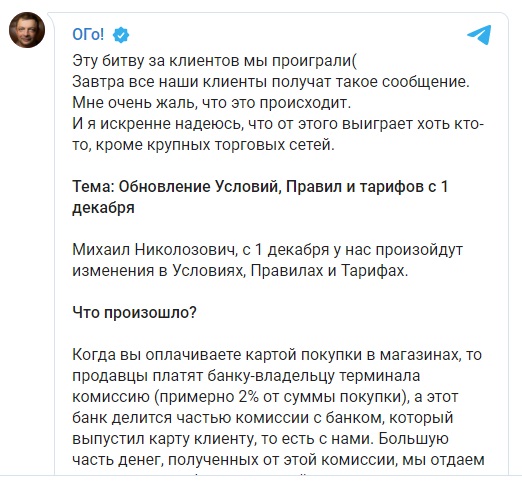522x483 pixels.
Task: Click the line starting 'выпустил карту клиенту'
Action: coord(260,439)
